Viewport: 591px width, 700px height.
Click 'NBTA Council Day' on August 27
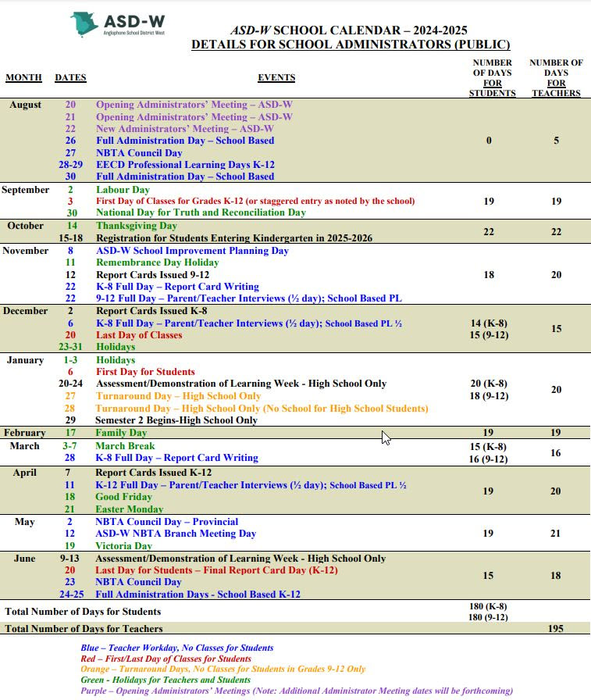coord(139,152)
